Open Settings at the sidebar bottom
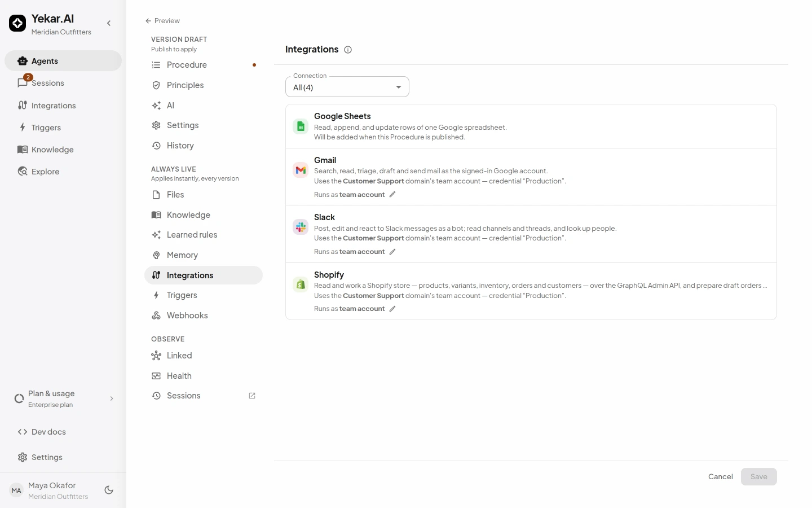The image size is (812, 508). pos(63,457)
